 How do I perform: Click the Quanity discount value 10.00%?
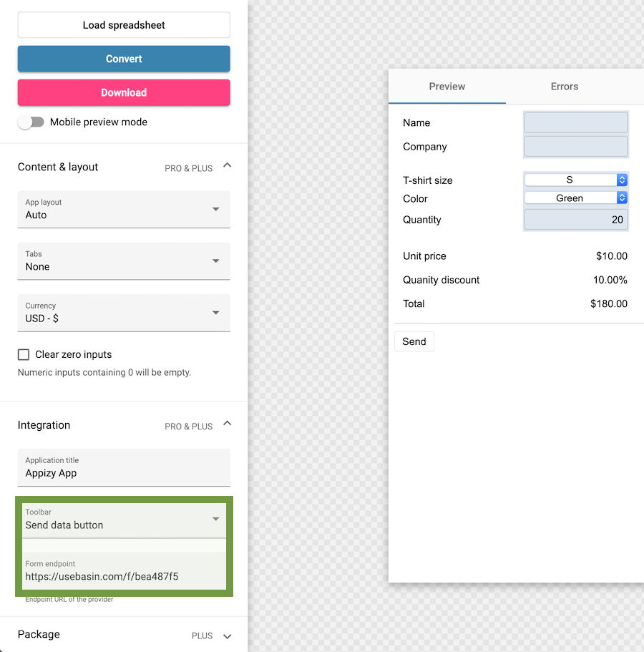point(610,280)
